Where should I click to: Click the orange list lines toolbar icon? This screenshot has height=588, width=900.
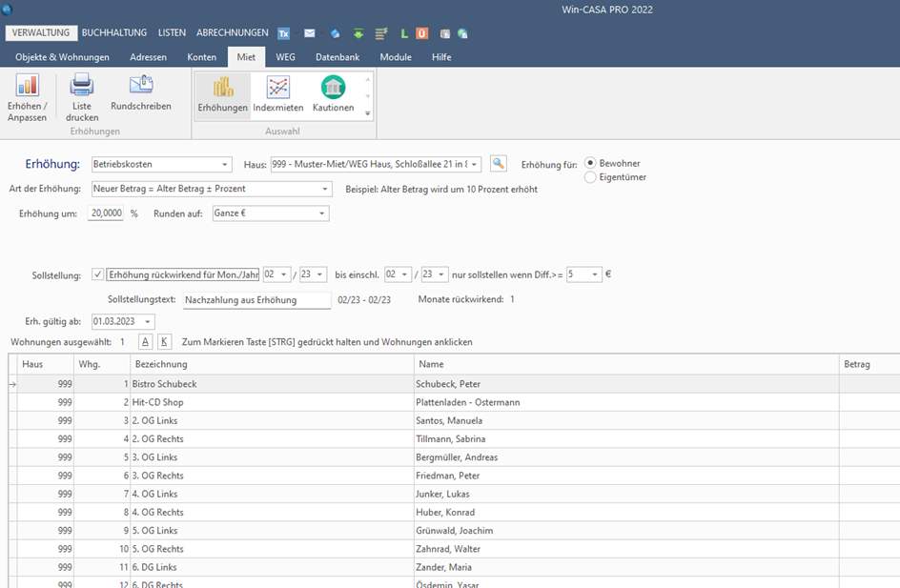pos(381,33)
